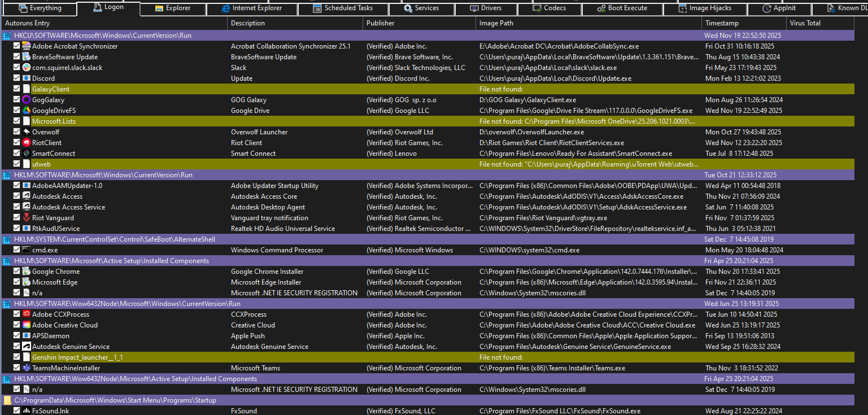Uncheck the Genshin Impact_launcher__1_1 entry
868x415 pixels.
point(16,357)
